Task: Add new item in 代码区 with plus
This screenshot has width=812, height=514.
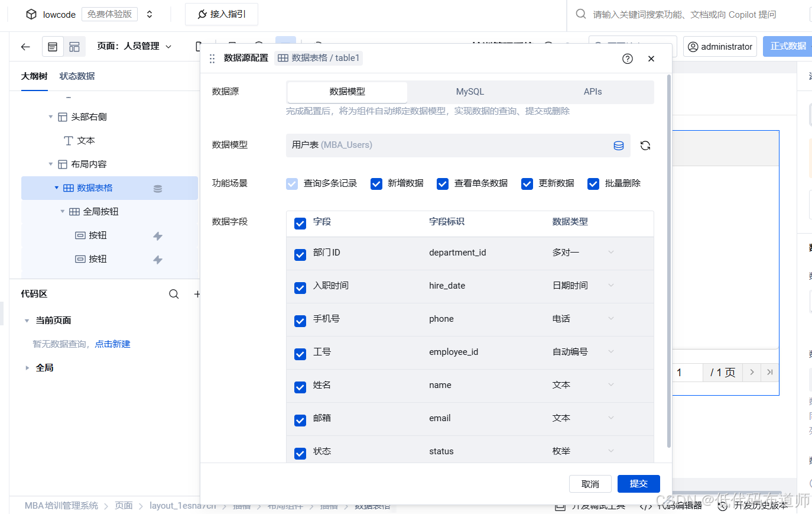Action: point(197,294)
